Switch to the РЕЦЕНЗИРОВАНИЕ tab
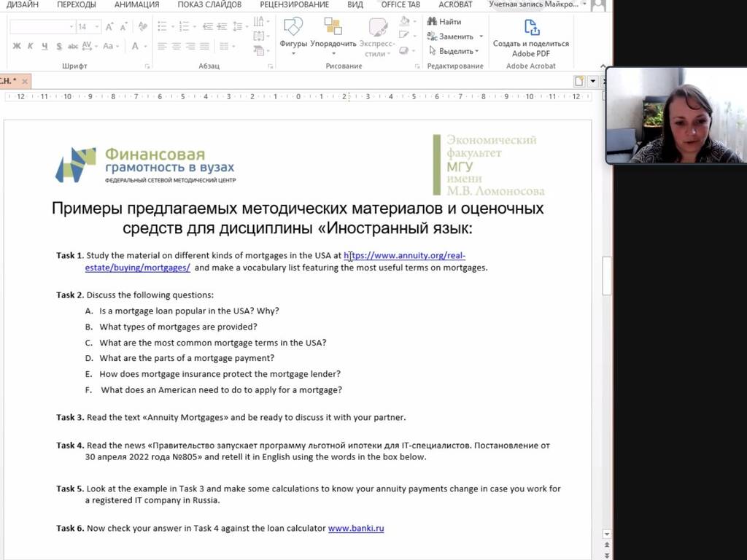The width and height of the screenshot is (747, 560). click(x=295, y=5)
